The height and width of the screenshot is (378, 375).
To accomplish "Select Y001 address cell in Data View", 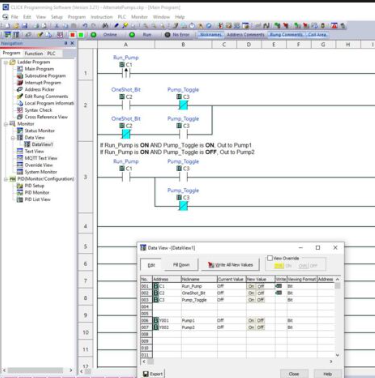I will tap(167, 320).
